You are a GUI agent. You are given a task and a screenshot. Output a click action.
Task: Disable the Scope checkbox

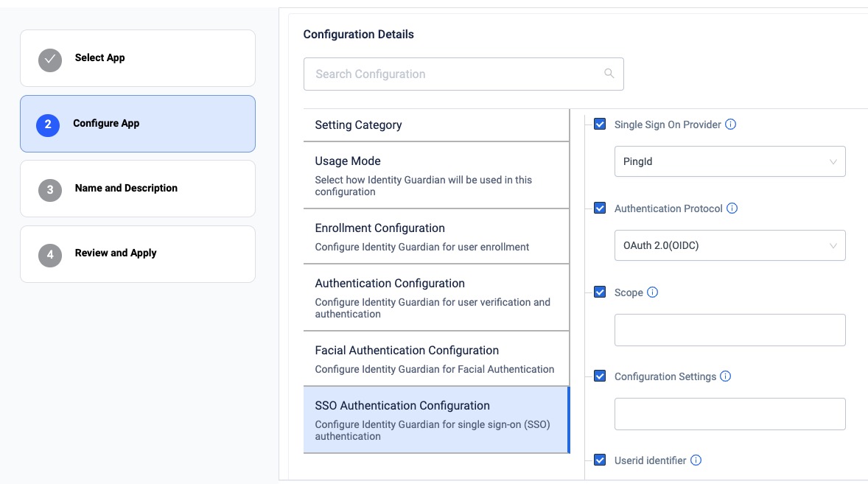click(x=600, y=292)
